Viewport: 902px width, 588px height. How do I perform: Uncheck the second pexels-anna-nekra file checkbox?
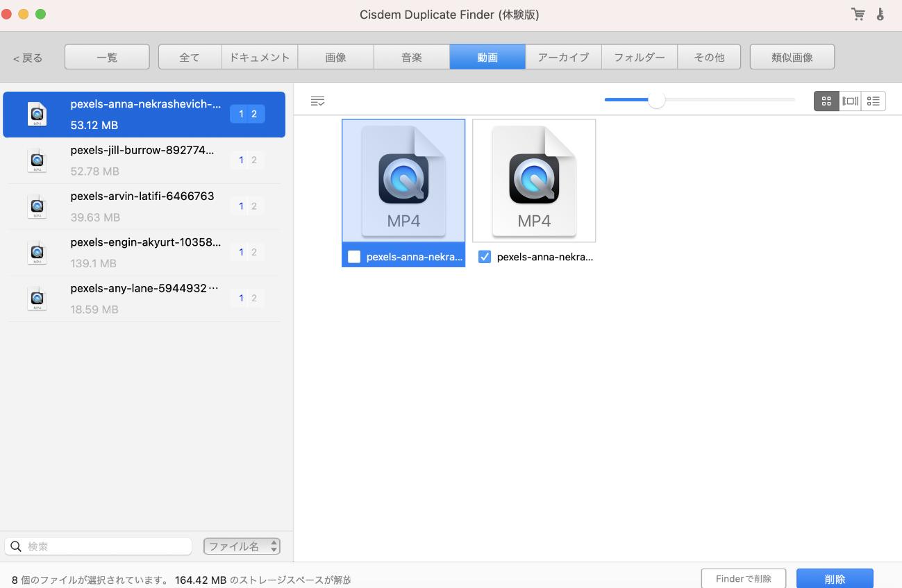tap(485, 257)
